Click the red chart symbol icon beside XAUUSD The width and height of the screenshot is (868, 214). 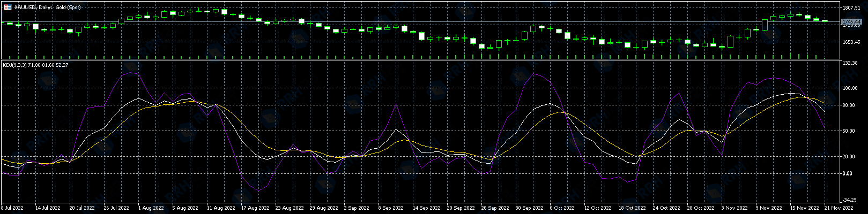tap(8, 7)
